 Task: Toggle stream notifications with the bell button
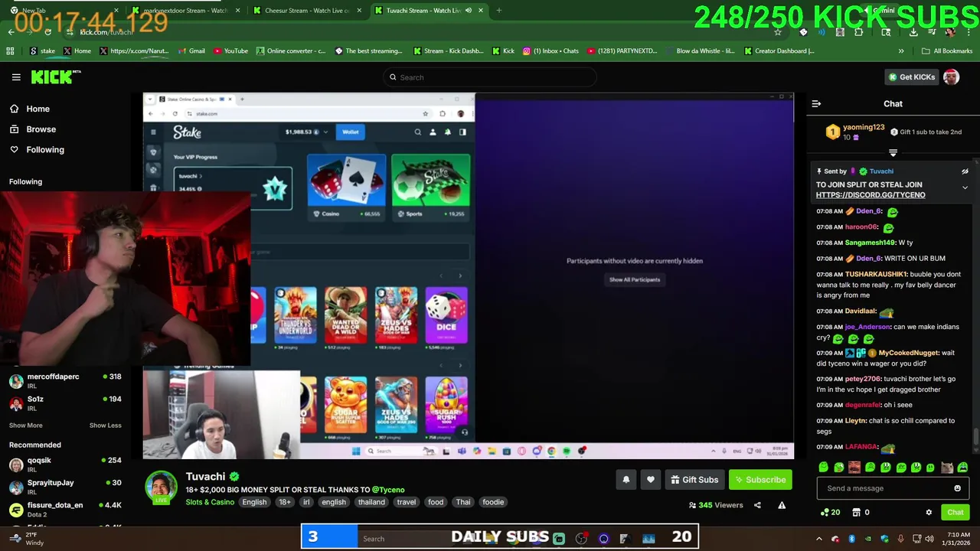pos(626,480)
